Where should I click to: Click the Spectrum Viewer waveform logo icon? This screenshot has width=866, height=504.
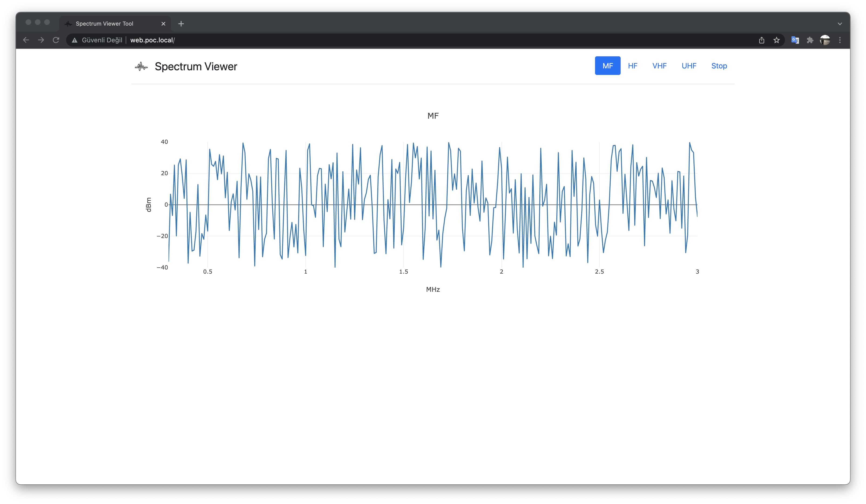(x=141, y=66)
